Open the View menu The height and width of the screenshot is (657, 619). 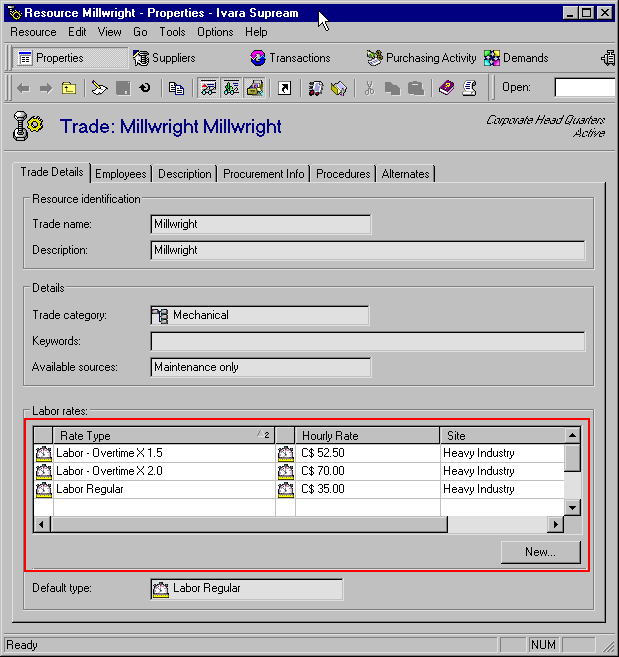point(109,32)
